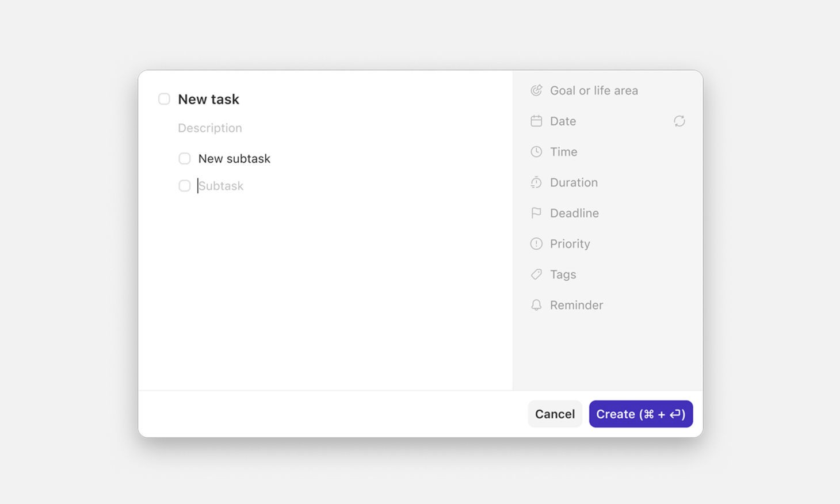This screenshot has width=840, height=504.
Task: Click the Cancel button
Action: coord(555,414)
